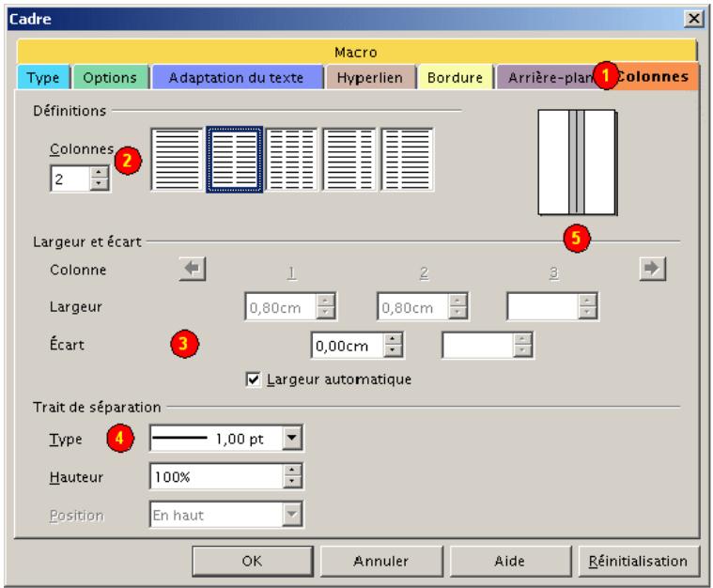Click the column 1 Largeur field
Viewport: 713px width, 588px height.
tap(281, 307)
